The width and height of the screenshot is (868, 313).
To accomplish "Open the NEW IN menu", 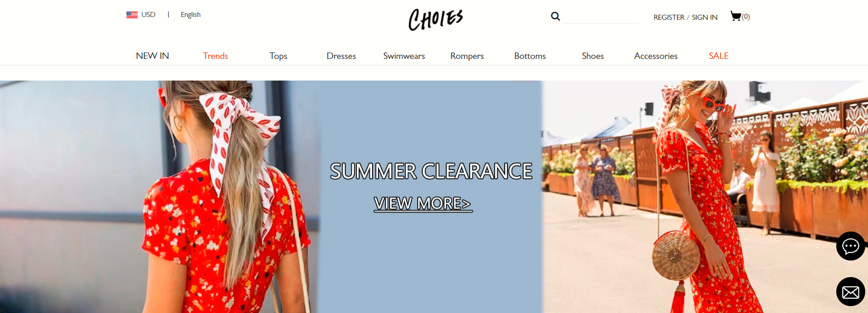I will pos(152,56).
